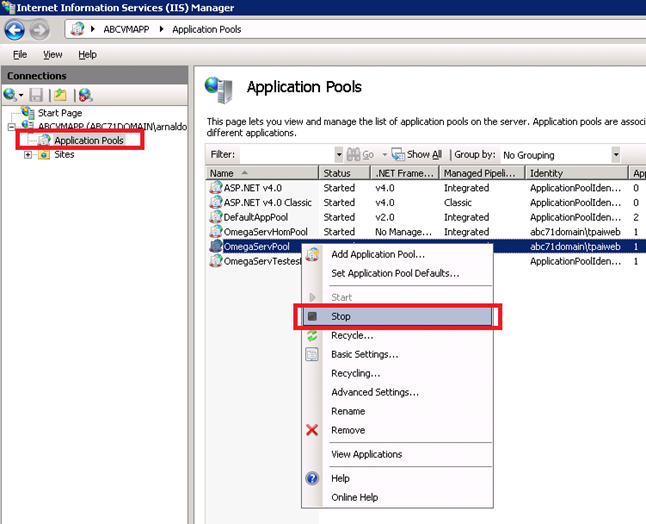646x524 pixels.
Task: Select Application Pools in Connections tree
Action: pos(89,140)
